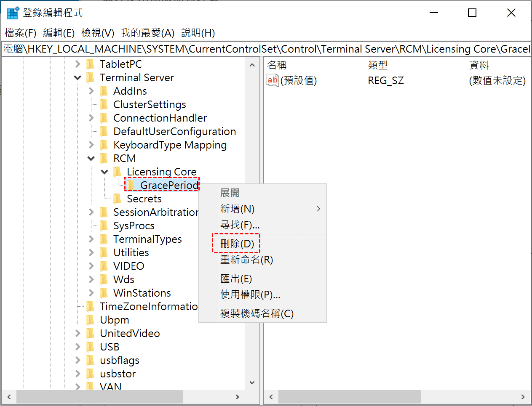
Task: Click the DefaultUserConfiguration folder icon
Action: coord(104,131)
